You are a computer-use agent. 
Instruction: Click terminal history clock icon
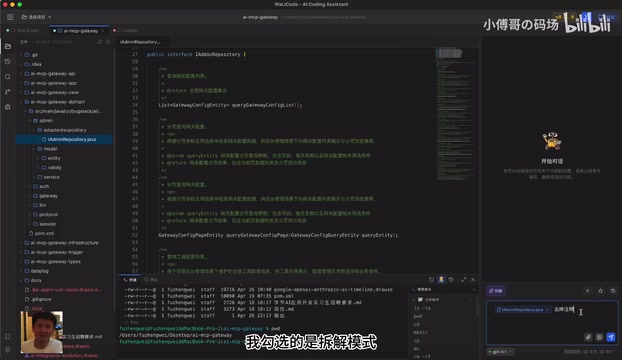tap(451, 280)
